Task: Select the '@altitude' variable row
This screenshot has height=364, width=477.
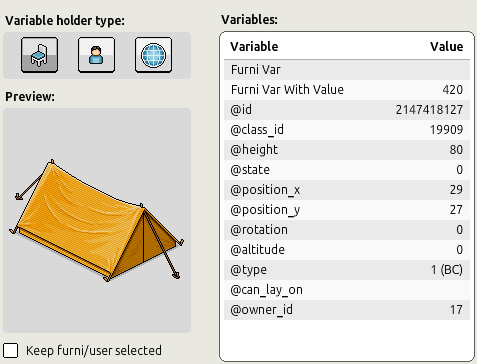Action: tap(347, 250)
